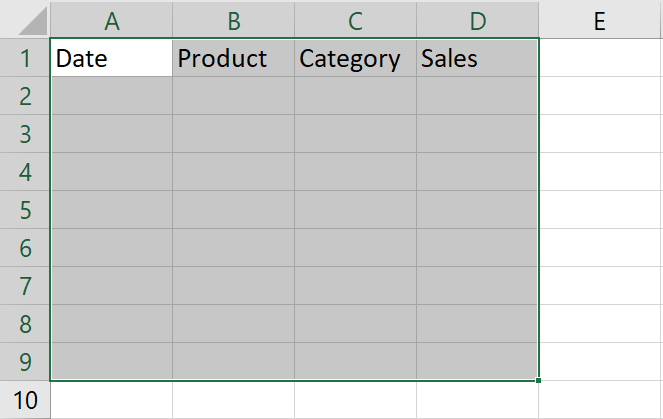663x419 pixels.
Task: Click the Product header cell
Action: tap(233, 58)
